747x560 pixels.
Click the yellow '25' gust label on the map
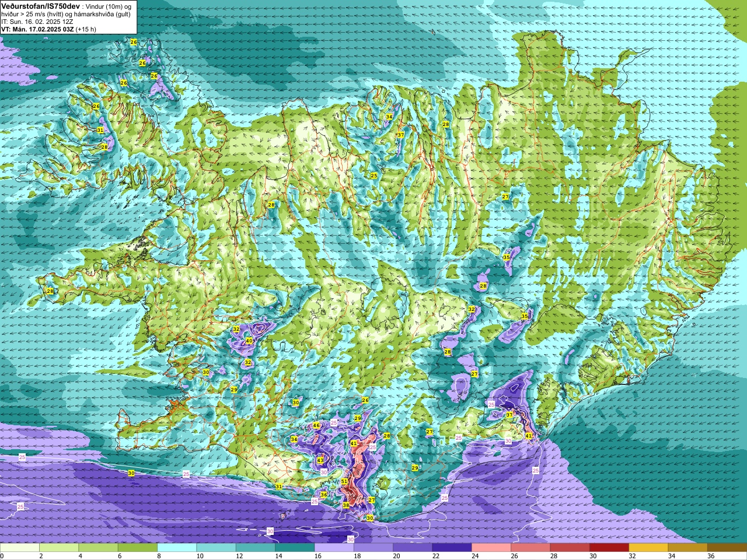tap(373, 176)
